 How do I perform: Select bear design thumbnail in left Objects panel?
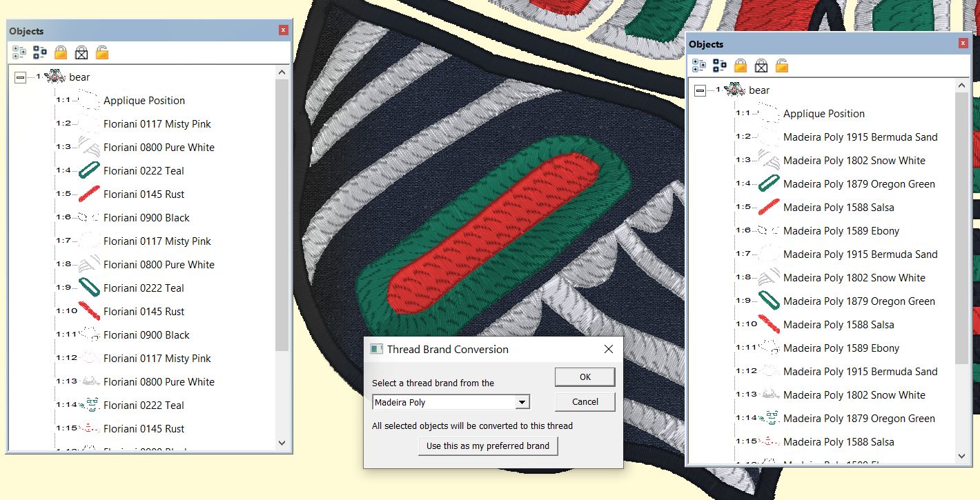[55, 77]
